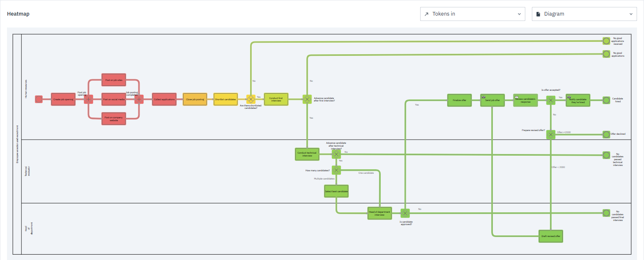Select the 'Is candidate approved?' gateway
Screen dimensions: 644x260
point(405,213)
